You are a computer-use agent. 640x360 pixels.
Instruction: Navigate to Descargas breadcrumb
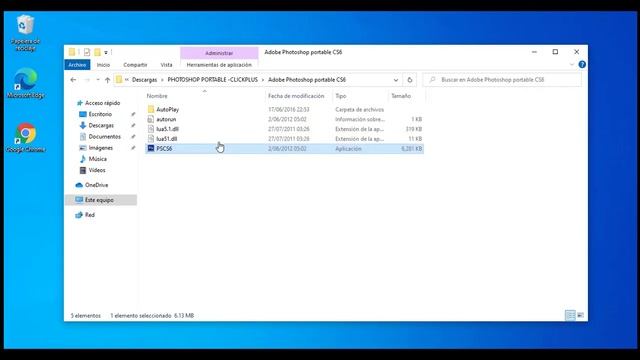144,80
